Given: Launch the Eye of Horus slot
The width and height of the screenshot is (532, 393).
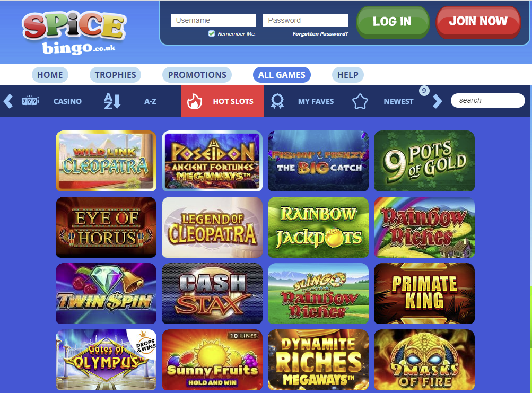Looking at the screenshot, I should (x=106, y=227).
